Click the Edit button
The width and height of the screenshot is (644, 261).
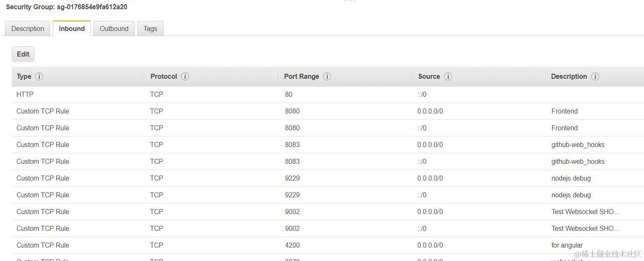coord(23,54)
